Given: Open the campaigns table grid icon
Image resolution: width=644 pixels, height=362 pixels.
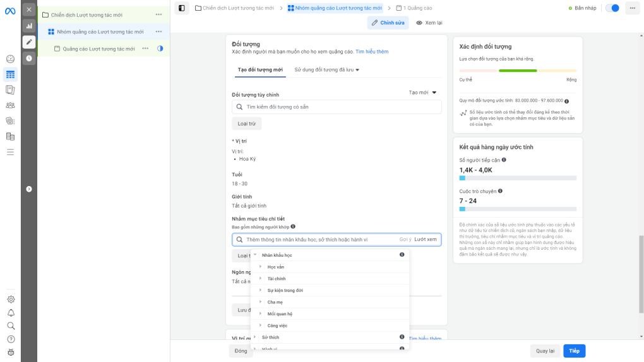Looking at the screenshot, I should [10, 74].
